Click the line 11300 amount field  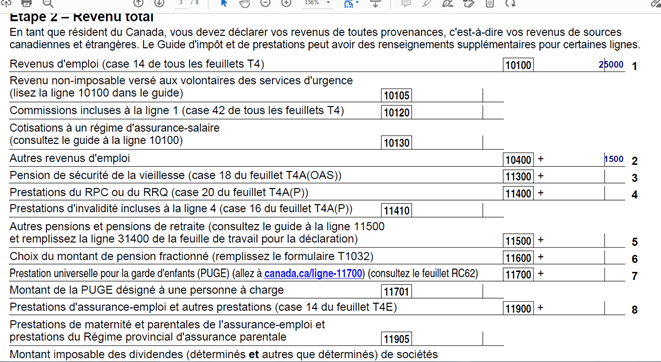[585, 176]
